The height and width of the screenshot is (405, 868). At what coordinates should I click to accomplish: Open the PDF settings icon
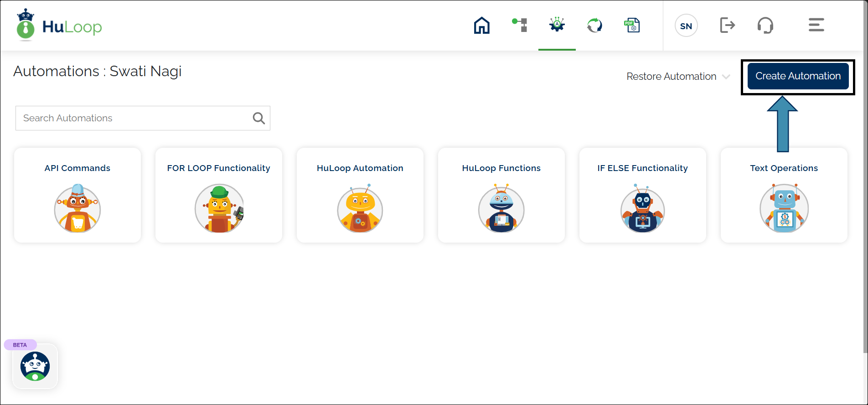click(632, 26)
